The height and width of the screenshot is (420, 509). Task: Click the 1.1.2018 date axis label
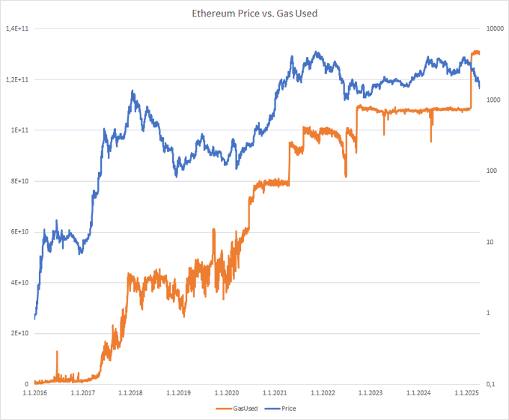click(130, 393)
